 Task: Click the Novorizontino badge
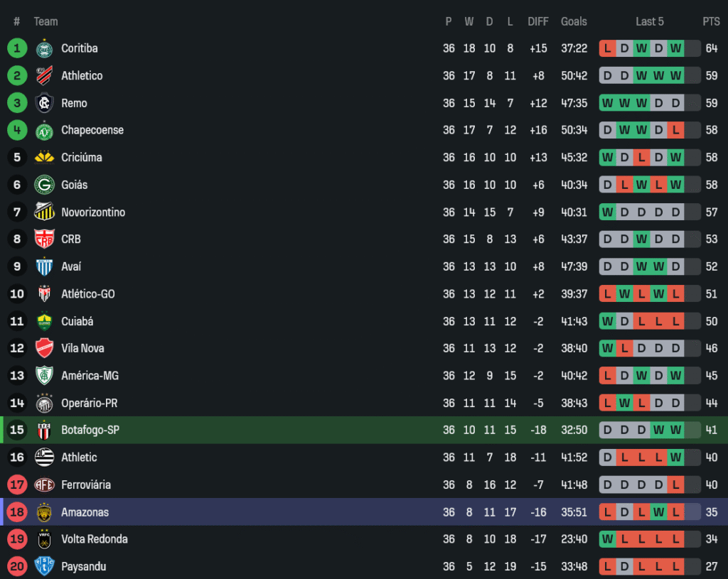(44, 212)
